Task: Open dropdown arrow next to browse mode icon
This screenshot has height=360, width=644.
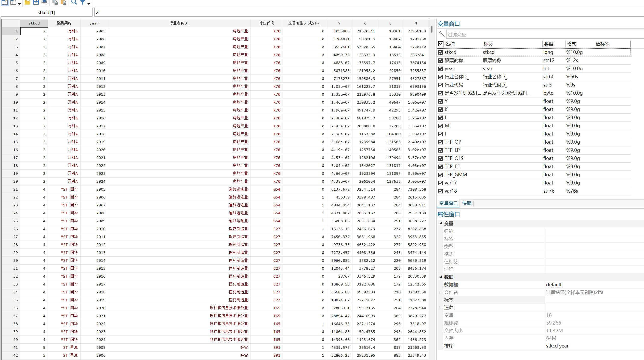Action: [19, 4]
